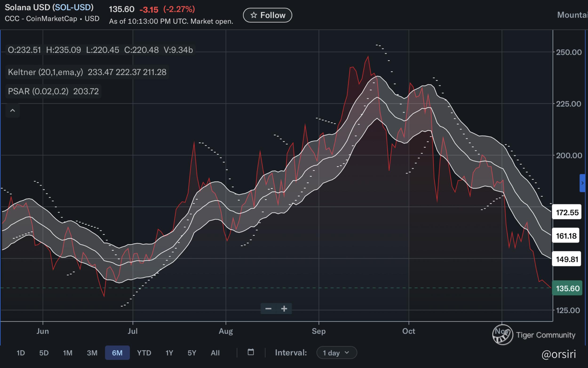Show the All time range

pyautogui.click(x=215, y=353)
